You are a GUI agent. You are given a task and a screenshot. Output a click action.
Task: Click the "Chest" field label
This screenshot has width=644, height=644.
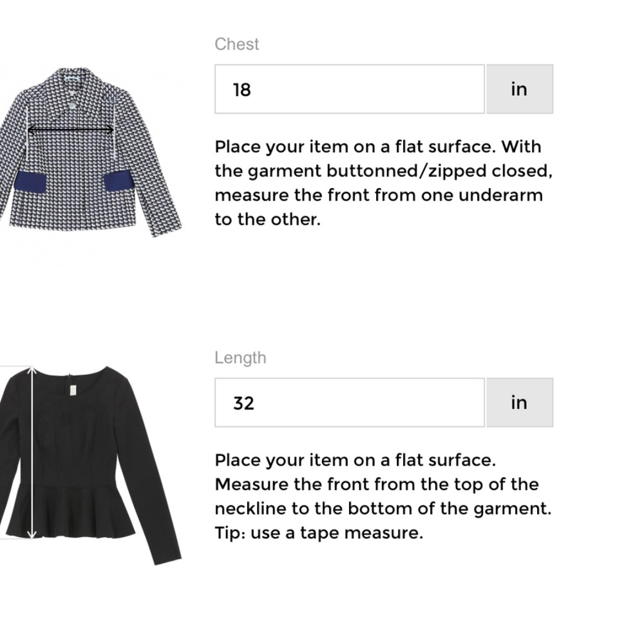pyautogui.click(x=237, y=44)
